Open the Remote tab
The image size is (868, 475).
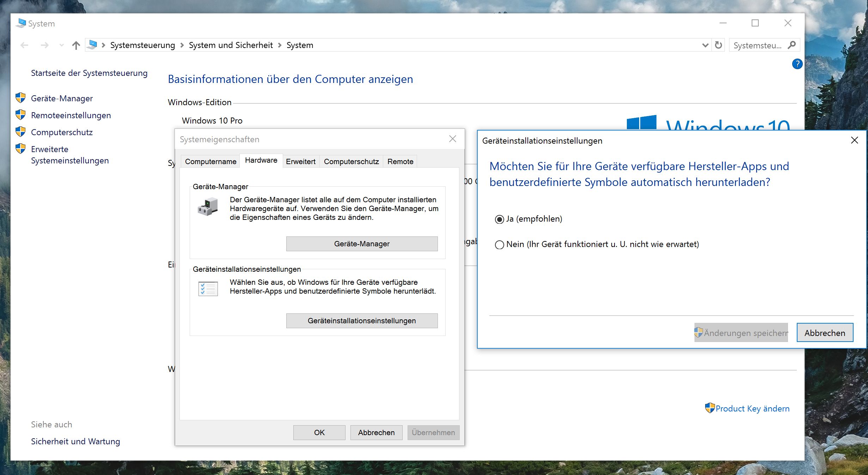coord(400,161)
